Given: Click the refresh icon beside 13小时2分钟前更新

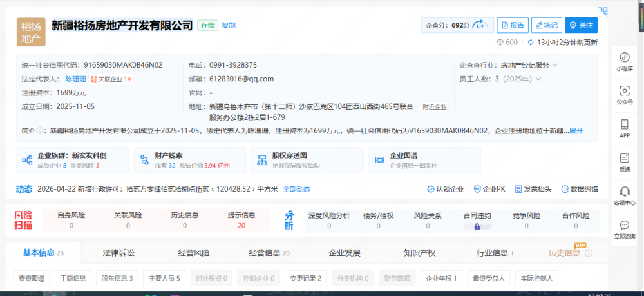Looking at the screenshot, I should point(530,43).
